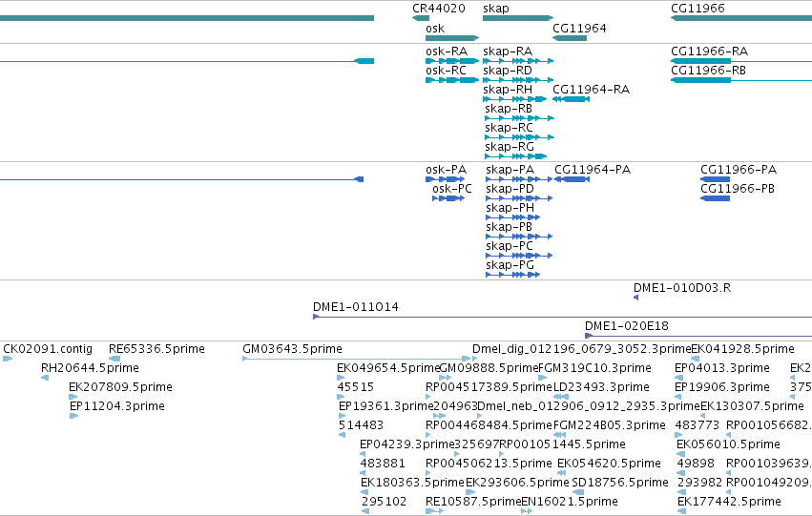Viewport: 812px width, 516px height.
Task: Click the LD23493.3prime label
Action: point(601,387)
